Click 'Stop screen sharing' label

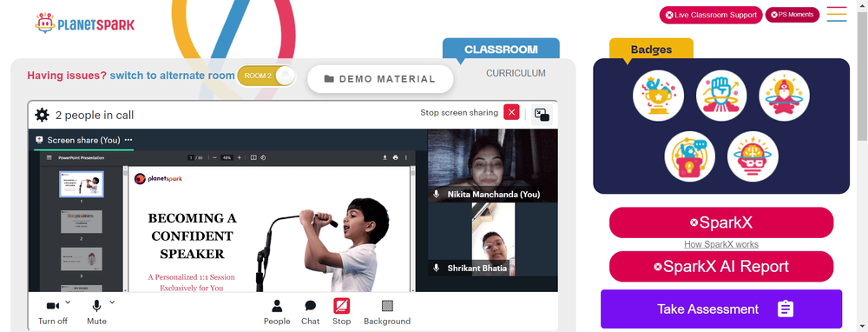[459, 112]
